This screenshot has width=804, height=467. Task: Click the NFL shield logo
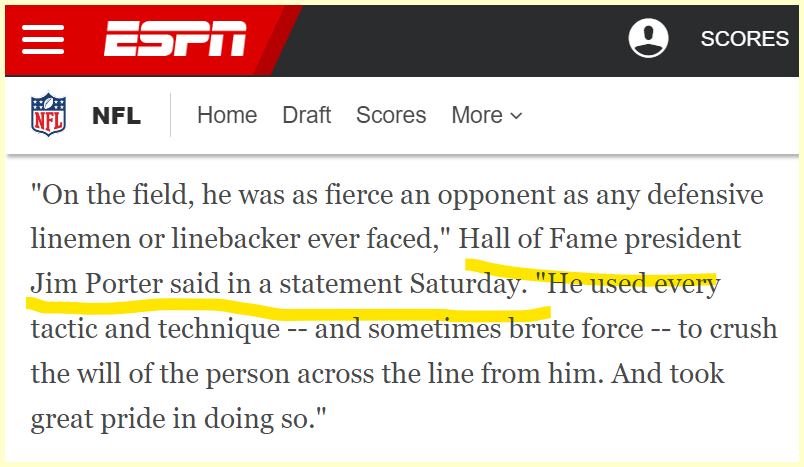tap(48, 115)
